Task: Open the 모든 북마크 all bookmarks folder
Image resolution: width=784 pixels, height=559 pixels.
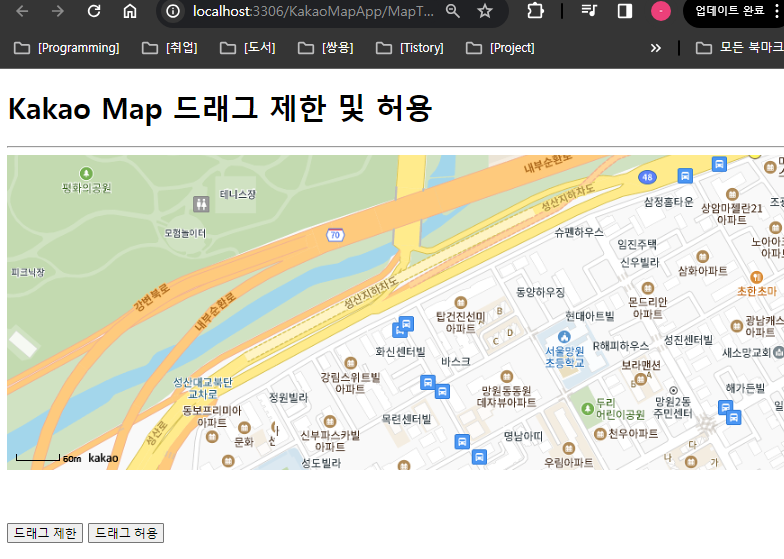Action: [x=740, y=48]
